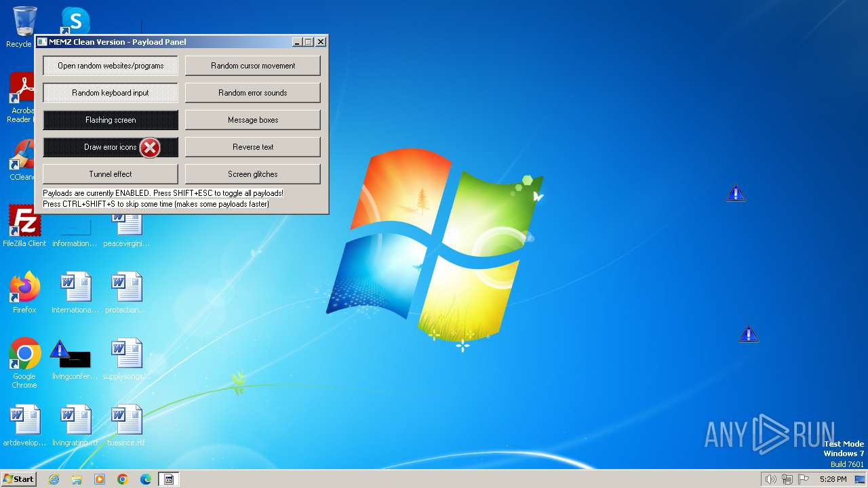
Task: Click the 'Press CTRL+SHIFT+S to skip' text
Action: [156, 204]
